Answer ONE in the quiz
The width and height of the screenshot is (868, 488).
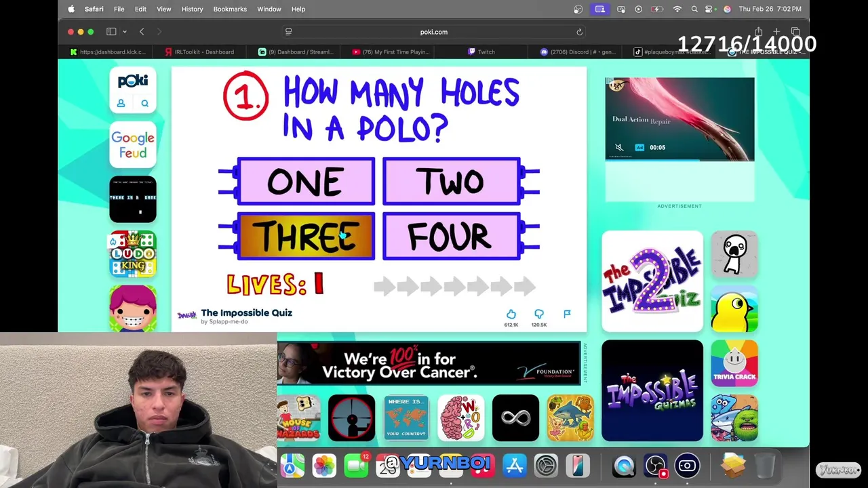pyautogui.click(x=306, y=181)
